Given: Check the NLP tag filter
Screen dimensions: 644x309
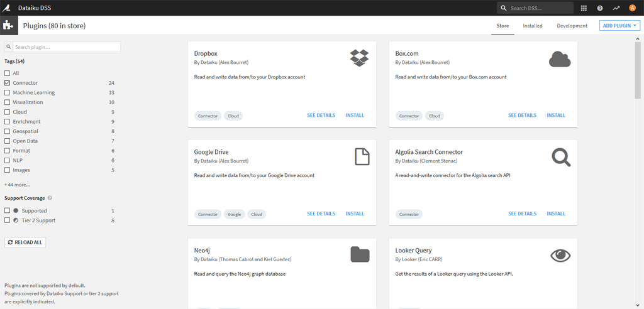Looking at the screenshot, I should [x=7, y=160].
